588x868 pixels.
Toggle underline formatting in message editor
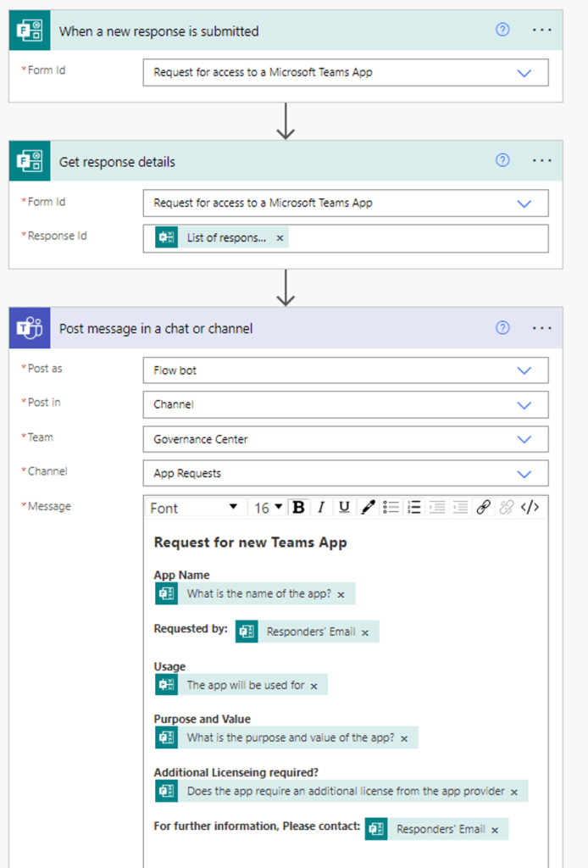click(344, 507)
